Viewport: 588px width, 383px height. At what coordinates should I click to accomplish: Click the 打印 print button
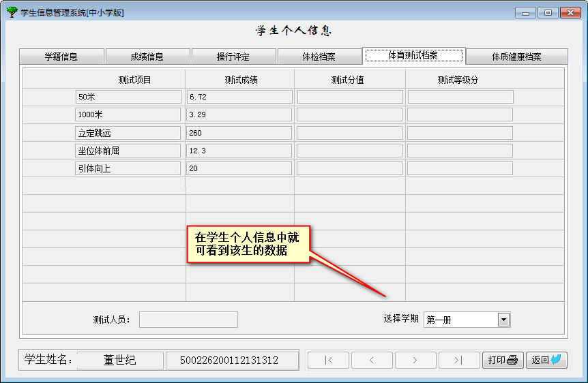tap(503, 360)
